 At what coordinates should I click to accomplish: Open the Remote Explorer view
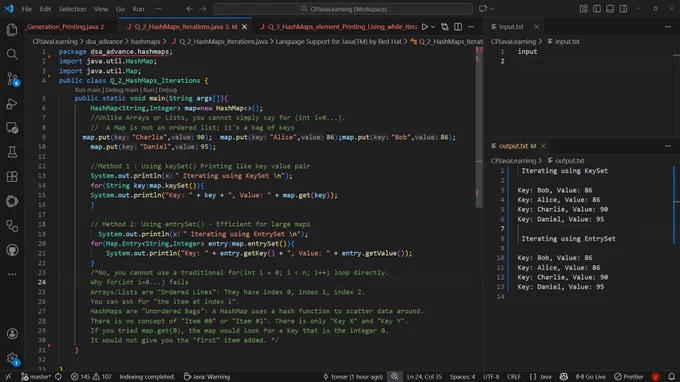[12, 128]
